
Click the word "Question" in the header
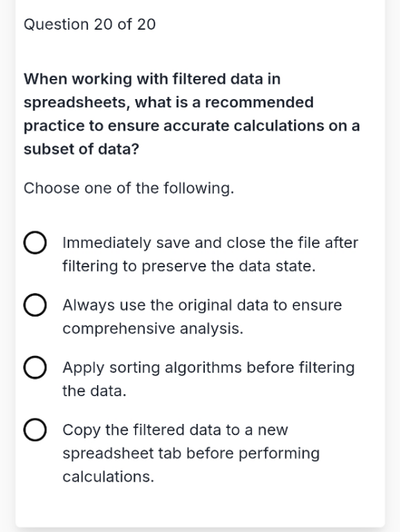(x=56, y=25)
